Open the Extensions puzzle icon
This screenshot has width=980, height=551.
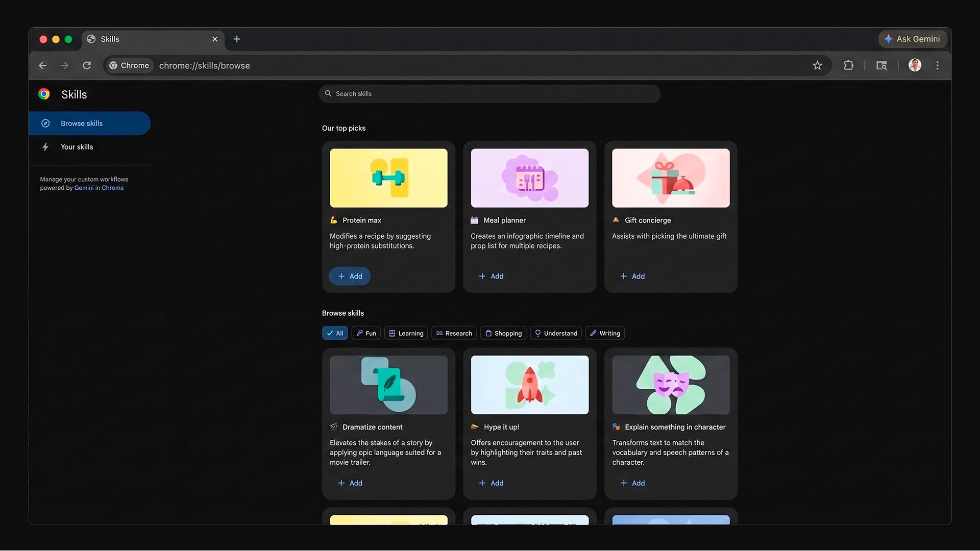pos(848,65)
